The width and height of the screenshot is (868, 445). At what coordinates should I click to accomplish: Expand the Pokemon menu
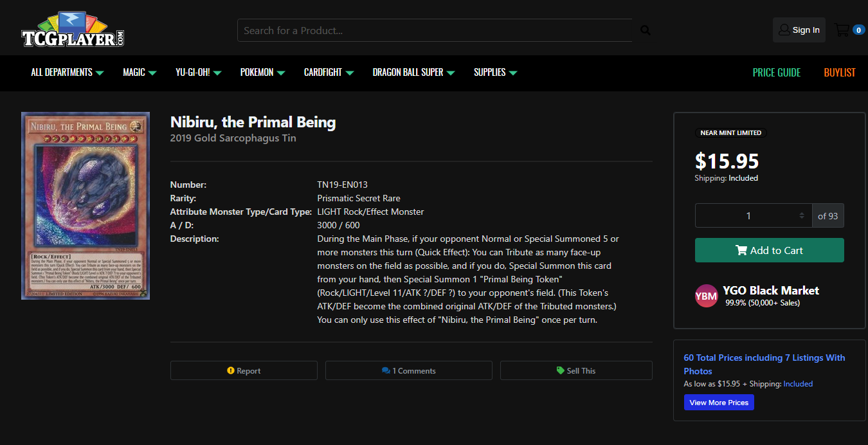(x=263, y=73)
